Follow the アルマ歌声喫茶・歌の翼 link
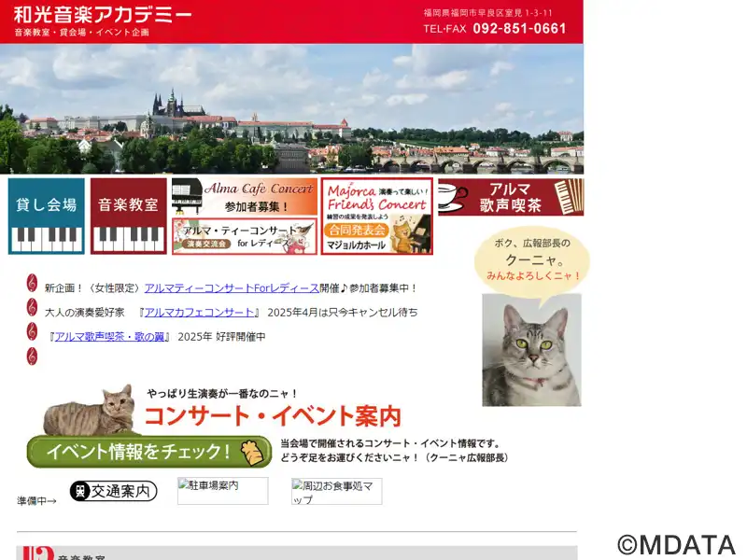The height and width of the screenshot is (560, 747). pyautogui.click(x=109, y=337)
